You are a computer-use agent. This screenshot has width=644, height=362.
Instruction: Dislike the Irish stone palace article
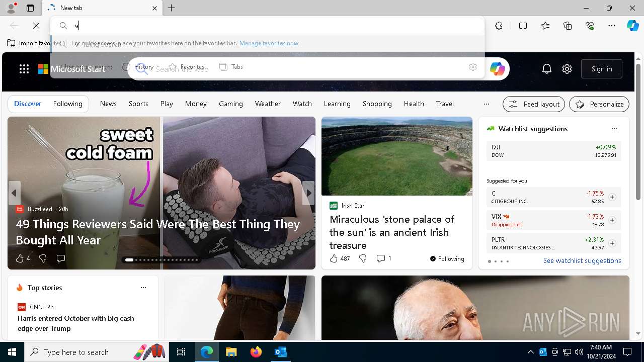(363, 258)
